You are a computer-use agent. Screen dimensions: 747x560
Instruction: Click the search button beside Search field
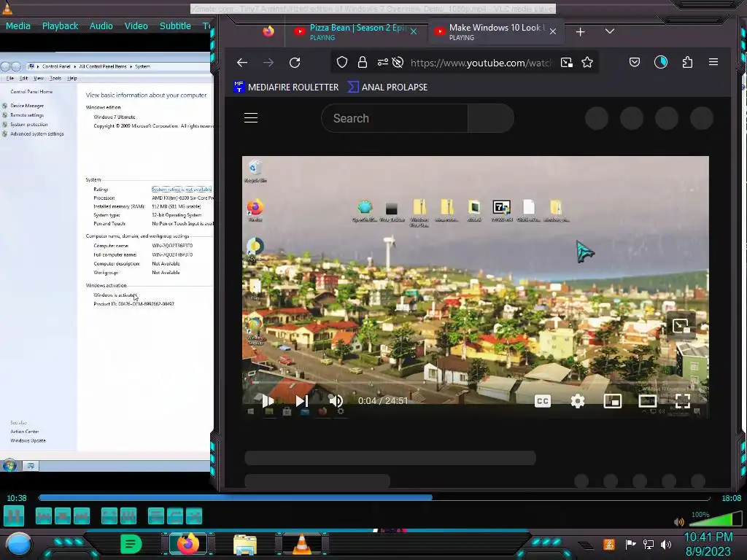tap(491, 118)
